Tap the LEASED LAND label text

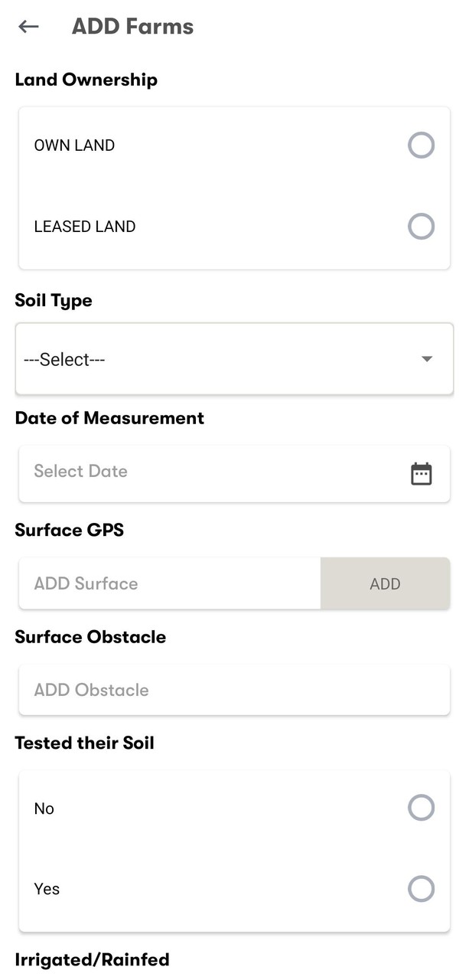[x=84, y=227]
